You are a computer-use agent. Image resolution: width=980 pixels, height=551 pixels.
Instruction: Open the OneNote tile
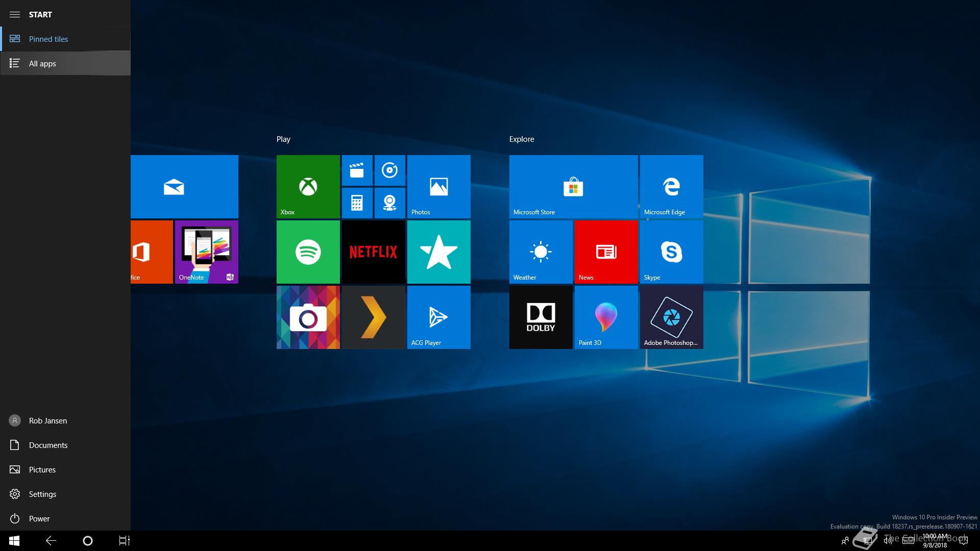click(x=207, y=252)
